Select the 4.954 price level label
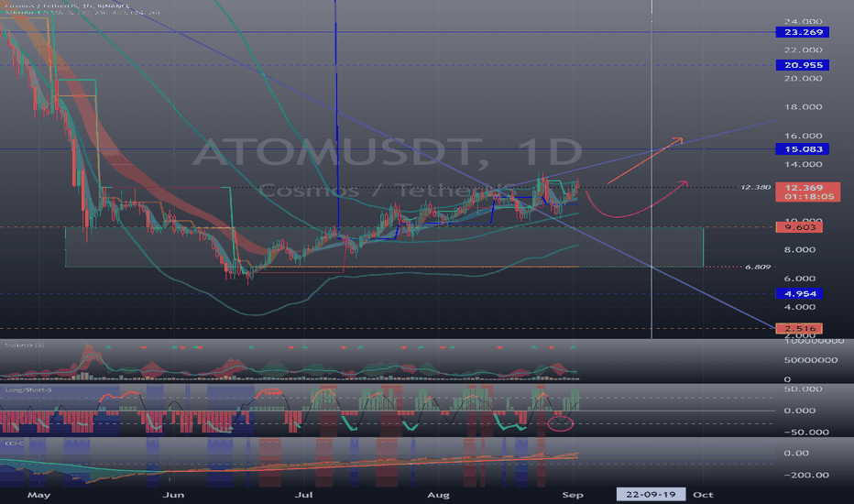854x504 pixels. pyautogui.click(x=799, y=293)
